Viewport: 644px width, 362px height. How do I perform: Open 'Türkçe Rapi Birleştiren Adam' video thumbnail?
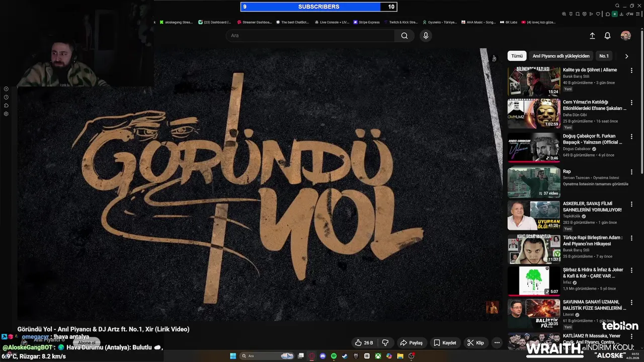[x=534, y=249]
